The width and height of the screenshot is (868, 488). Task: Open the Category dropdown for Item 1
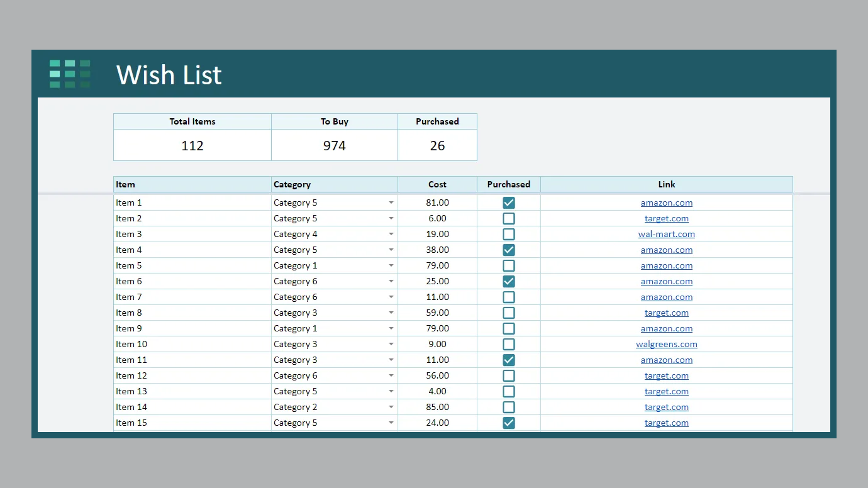391,202
